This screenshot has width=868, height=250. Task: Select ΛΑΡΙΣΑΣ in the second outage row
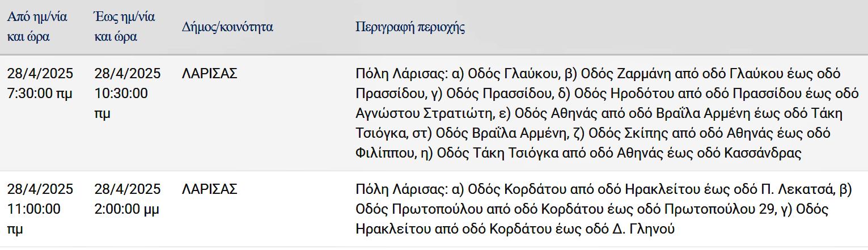click(209, 189)
